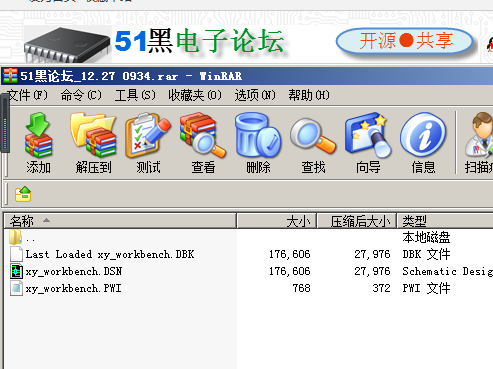Click the 删除 (Delete) trash icon

click(258, 135)
